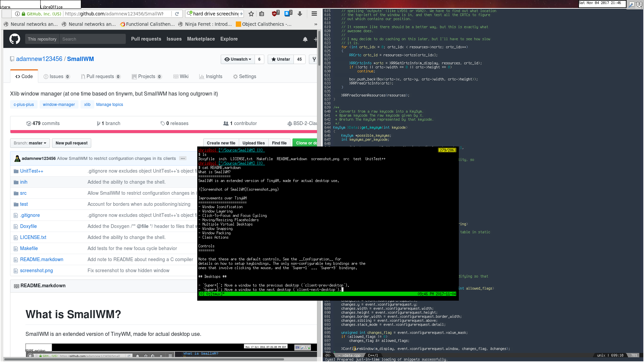The width and height of the screenshot is (644, 362).
Task: Switch to the Insights tab
Action: [211, 76]
